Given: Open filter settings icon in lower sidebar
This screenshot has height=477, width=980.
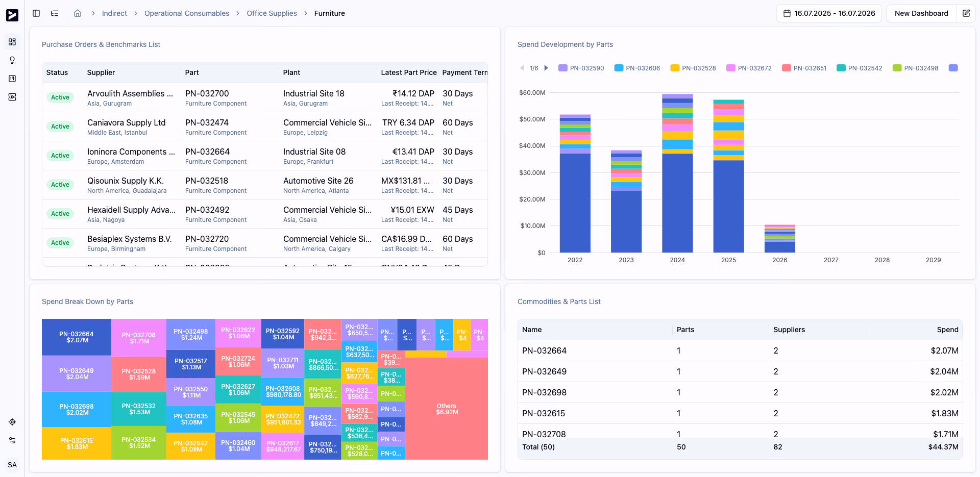Looking at the screenshot, I should [12, 440].
